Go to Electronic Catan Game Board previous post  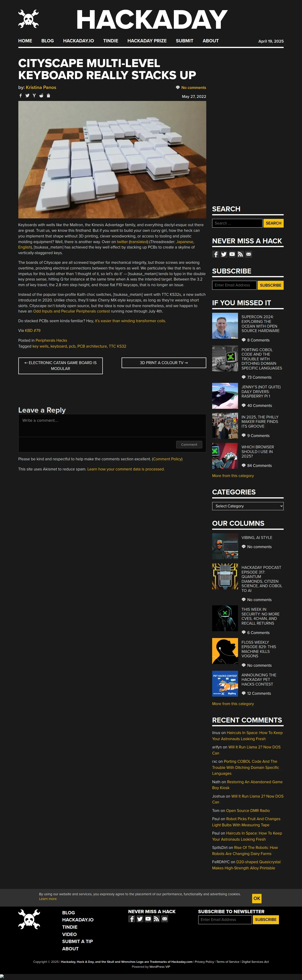coord(60,365)
